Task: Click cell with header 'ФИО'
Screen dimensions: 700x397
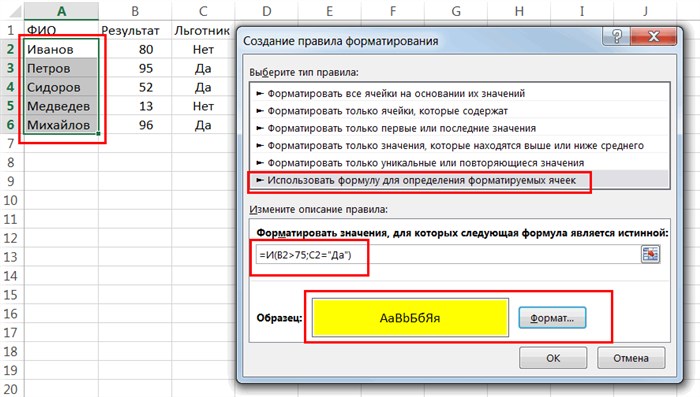Action: [x=62, y=30]
